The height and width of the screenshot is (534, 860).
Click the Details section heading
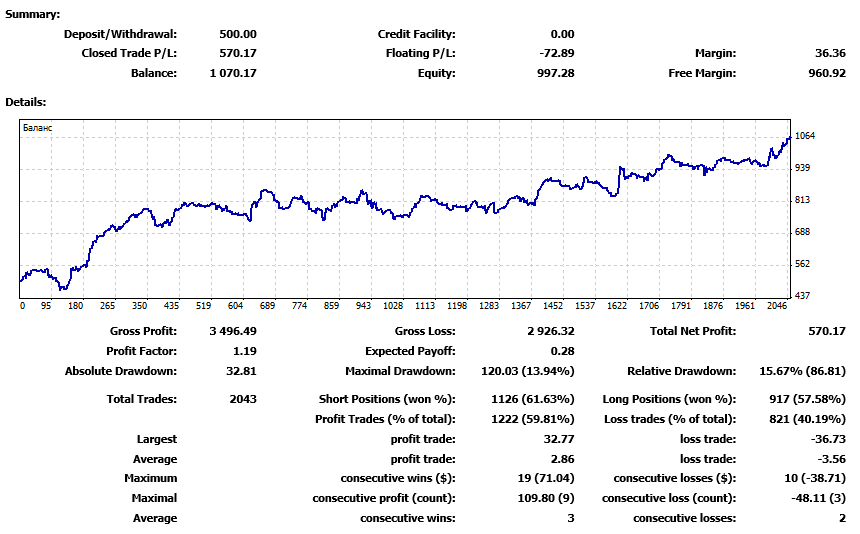[26, 102]
